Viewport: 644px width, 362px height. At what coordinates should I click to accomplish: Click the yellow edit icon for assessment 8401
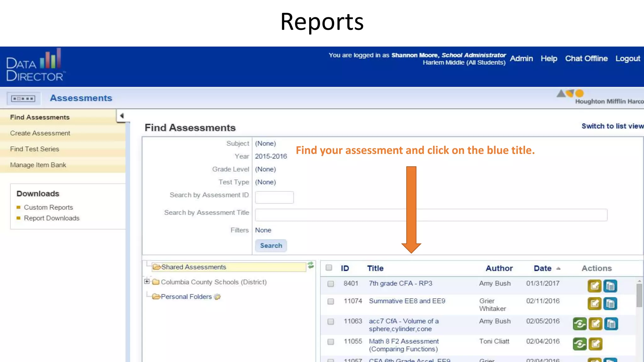[x=594, y=286]
